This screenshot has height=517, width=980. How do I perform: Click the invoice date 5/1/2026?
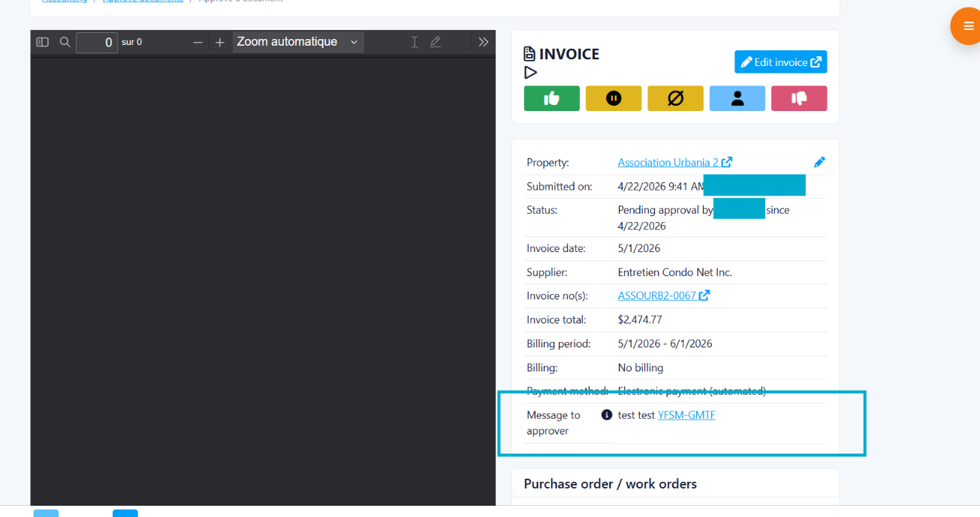click(x=639, y=248)
